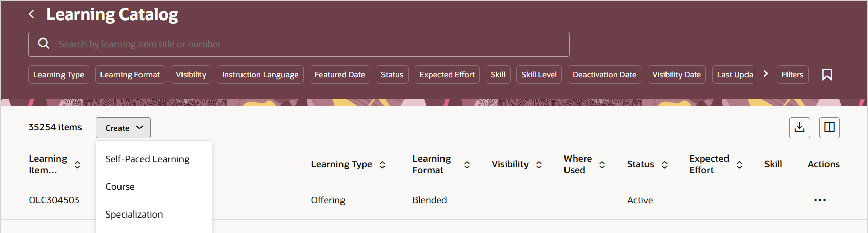Open the Expected Effort filter chip
This screenshot has height=233, width=868.
pyautogui.click(x=447, y=74)
